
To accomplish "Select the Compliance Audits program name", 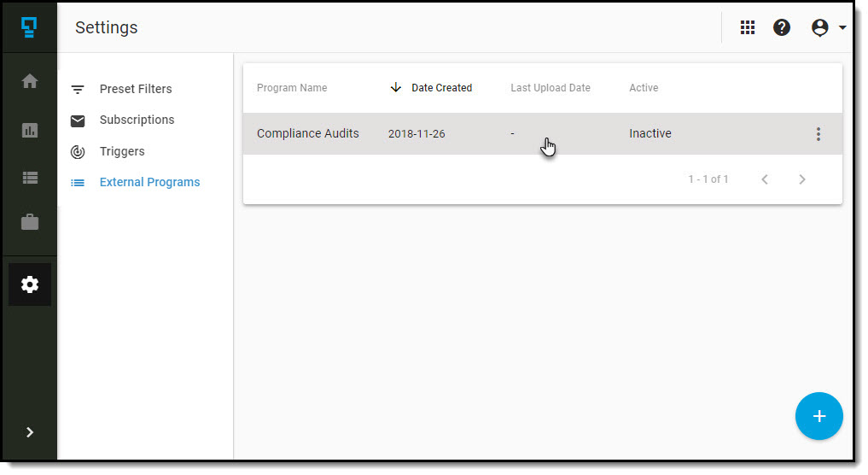I will click(308, 133).
